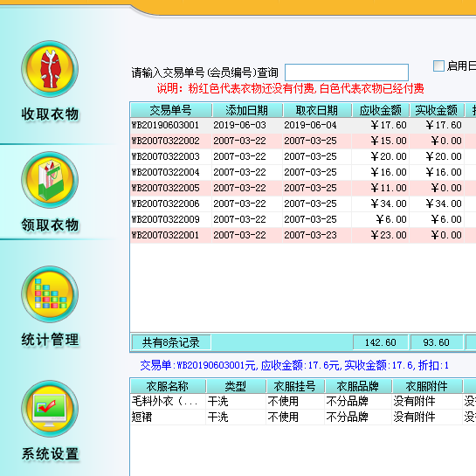Viewport: 476px width, 476px height.
Task: Focus the 交易单号 search input field
Action: (x=347, y=72)
